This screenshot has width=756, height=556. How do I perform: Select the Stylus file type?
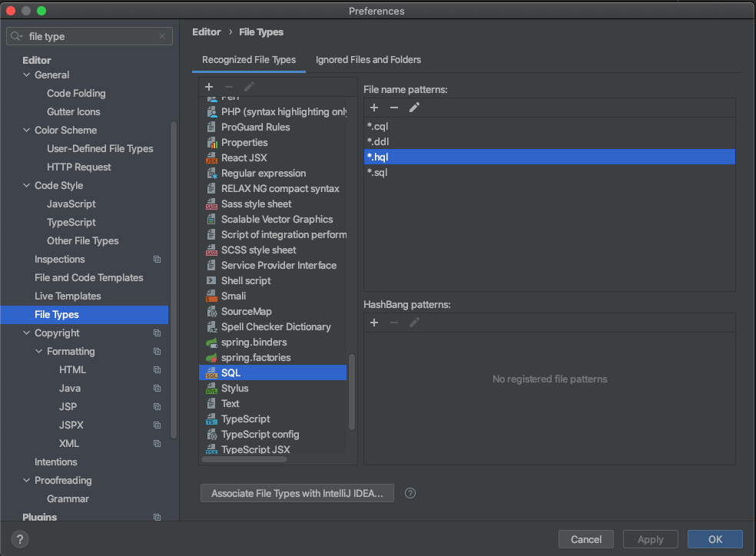tap(273, 389)
